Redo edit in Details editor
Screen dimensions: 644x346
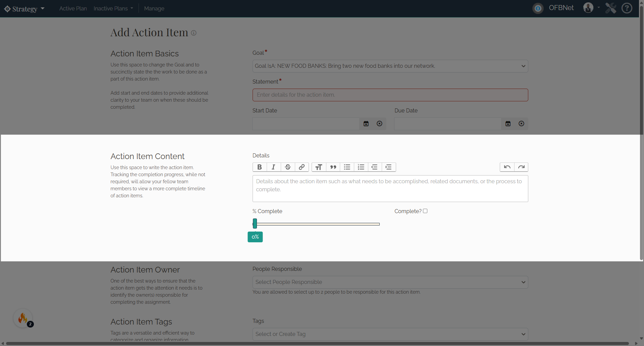[521, 167]
